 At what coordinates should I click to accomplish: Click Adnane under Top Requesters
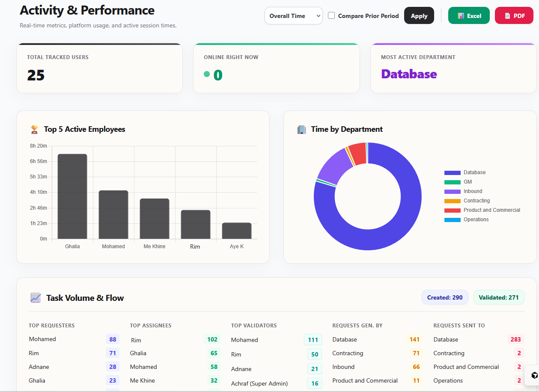coord(39,367)
